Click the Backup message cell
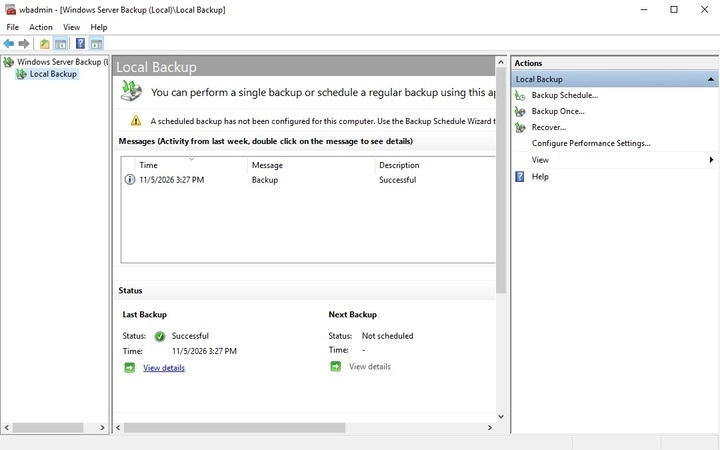Image resolution: width=720 pixels, height=450 pixels. [x=265, y=180]
